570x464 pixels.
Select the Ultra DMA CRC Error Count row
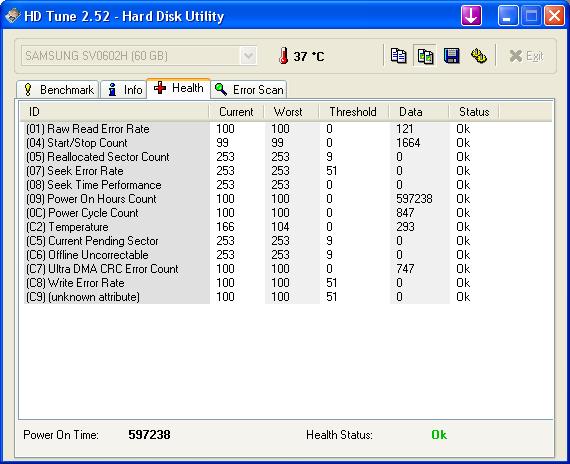pos(286,269)
